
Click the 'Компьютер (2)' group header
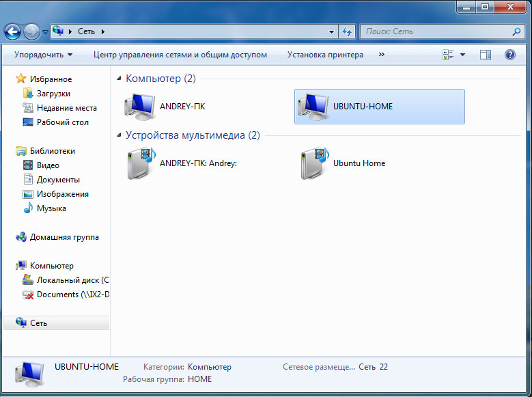coord(160,79)
